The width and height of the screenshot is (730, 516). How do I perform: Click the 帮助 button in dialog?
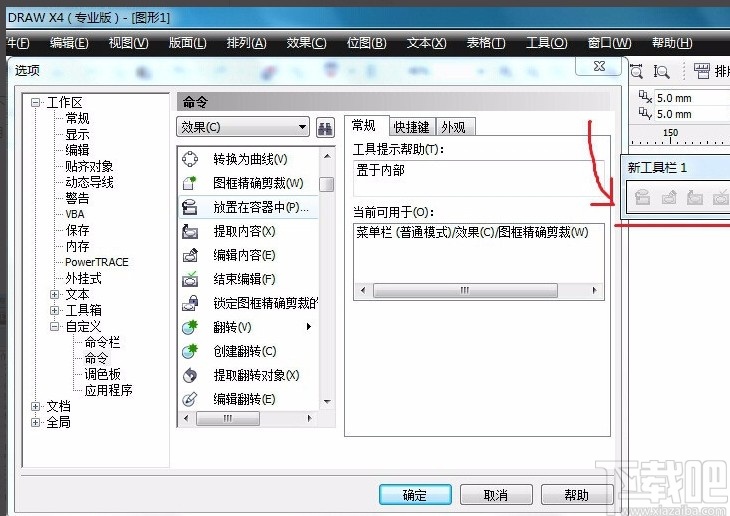[x=577, y=495]
